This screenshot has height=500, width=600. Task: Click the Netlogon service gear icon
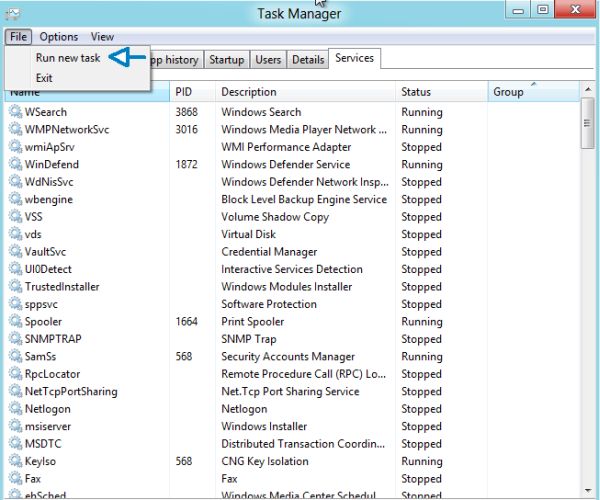[15, 409]
